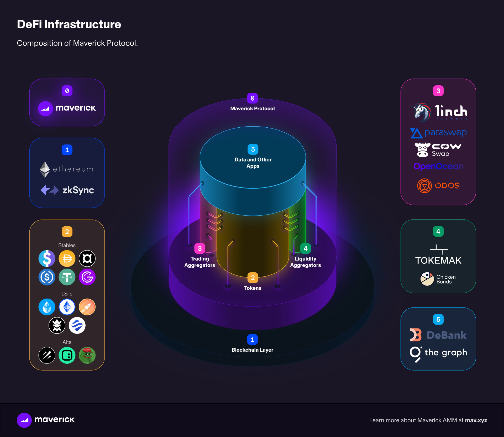Click the black Frax stablecoin icon

87,258
